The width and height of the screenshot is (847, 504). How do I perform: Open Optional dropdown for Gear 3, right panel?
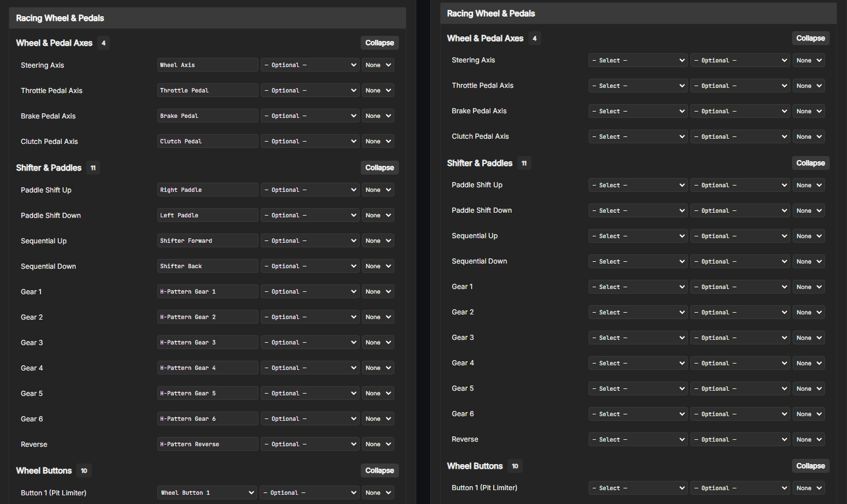click(x=740, y=338)
